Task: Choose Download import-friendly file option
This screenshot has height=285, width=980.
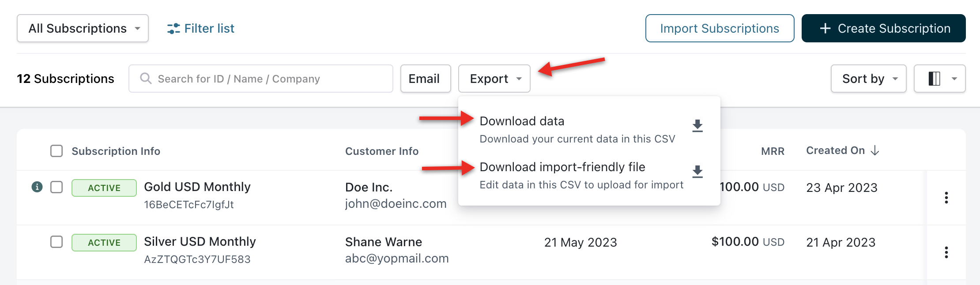Action: pos(562,167)
